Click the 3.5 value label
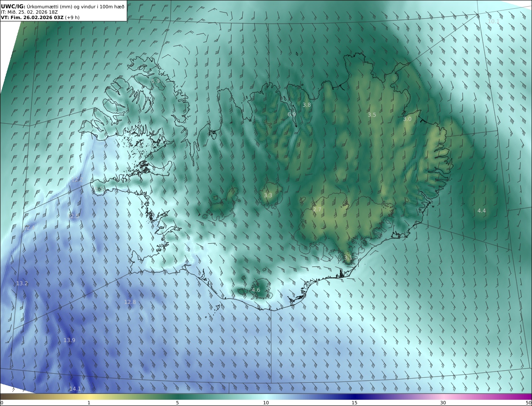This screenshot has width=532, height=406. coord(372,115)
